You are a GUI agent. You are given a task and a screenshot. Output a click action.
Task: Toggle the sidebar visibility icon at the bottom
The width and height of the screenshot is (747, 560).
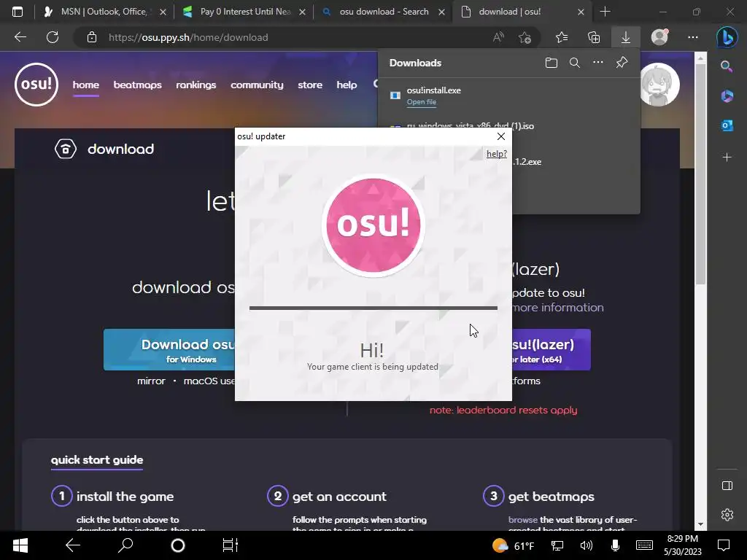(x=727, y=486)
